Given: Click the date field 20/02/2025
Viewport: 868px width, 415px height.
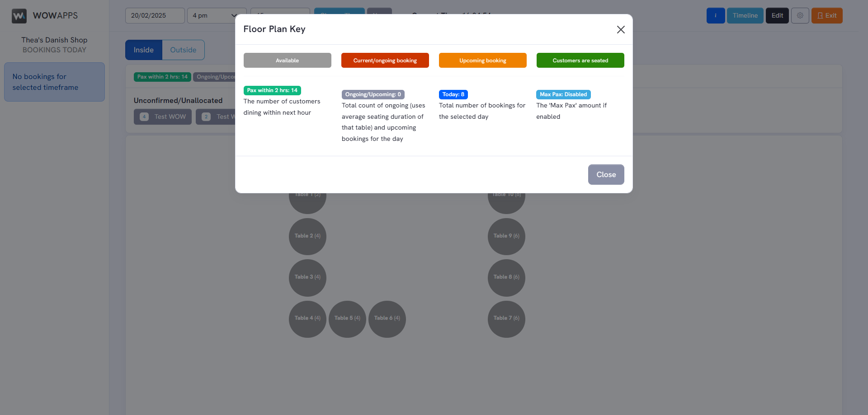Looking at the screenshot, I should (155, 16).
